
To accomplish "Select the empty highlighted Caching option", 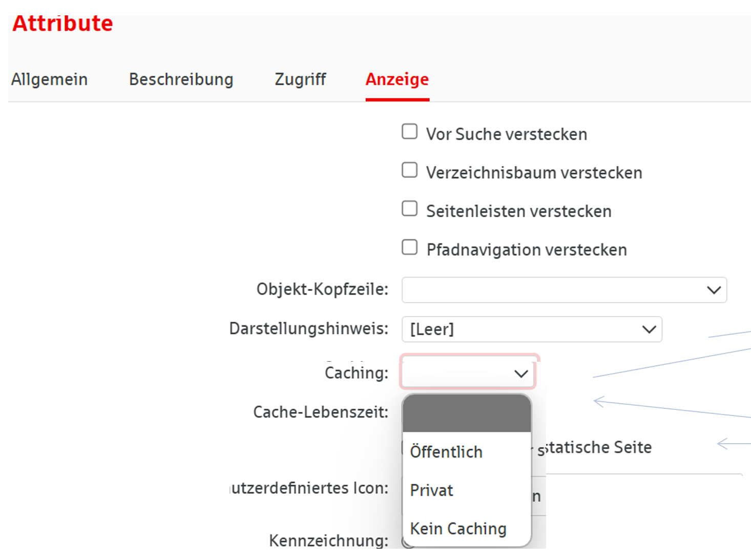I will point(467,414).
